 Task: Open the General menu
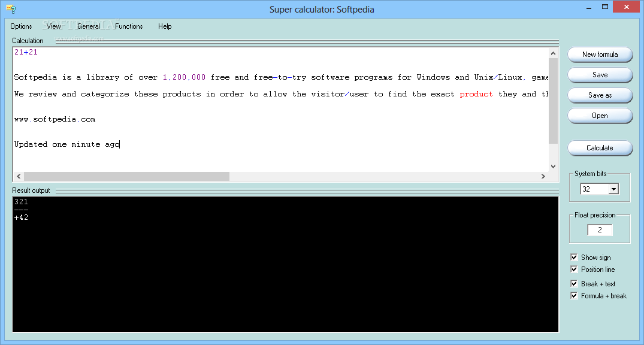pyautogui.click(x=88, y=26)
